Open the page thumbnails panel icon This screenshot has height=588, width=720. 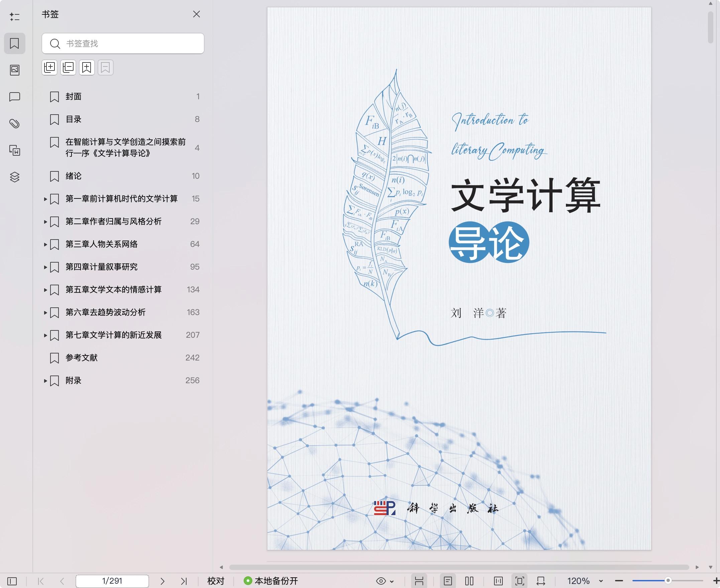coord(15,70)
